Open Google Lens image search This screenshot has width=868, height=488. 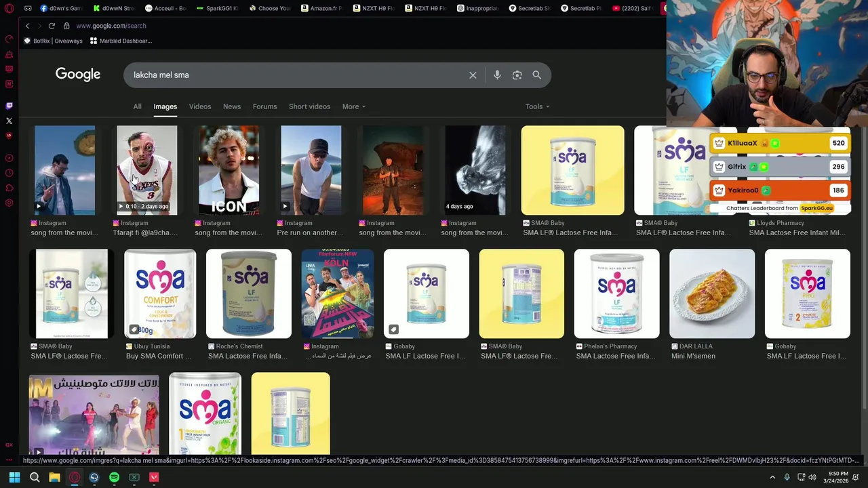[x=517, y=75]
